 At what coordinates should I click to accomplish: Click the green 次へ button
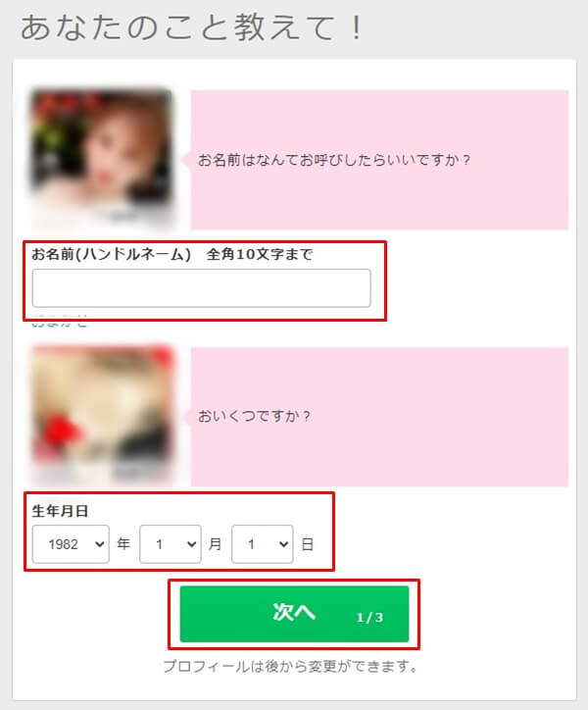pyautogui.click(x=294, y=614)
